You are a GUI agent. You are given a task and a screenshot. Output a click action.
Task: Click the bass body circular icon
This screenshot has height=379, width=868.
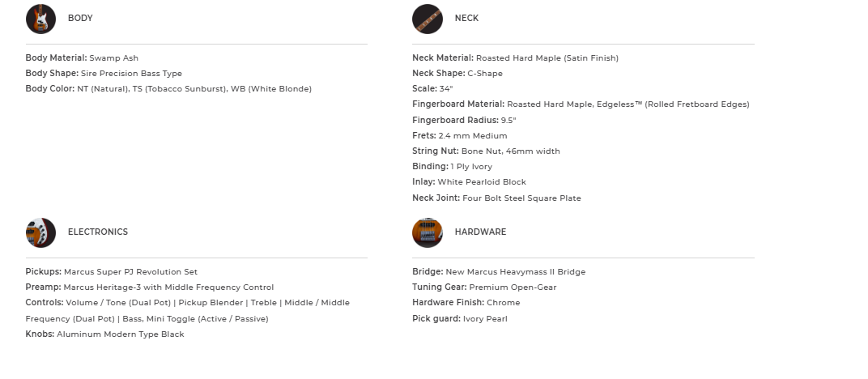40,19
